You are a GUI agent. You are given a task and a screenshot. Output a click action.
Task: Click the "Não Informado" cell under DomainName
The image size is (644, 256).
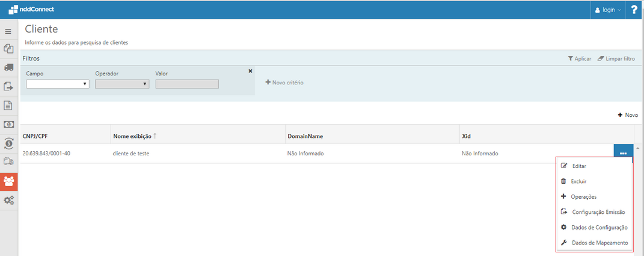point(372,154)
